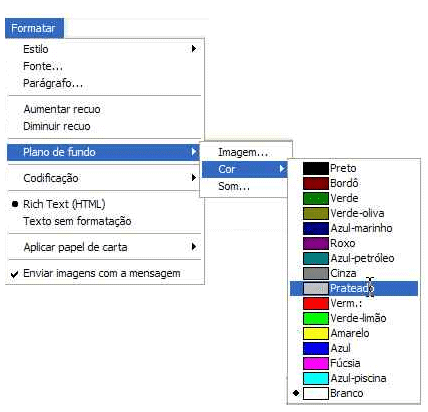Choose the Bordô color option
This screenshot has width=428, height=412.
tap(354, 183)
